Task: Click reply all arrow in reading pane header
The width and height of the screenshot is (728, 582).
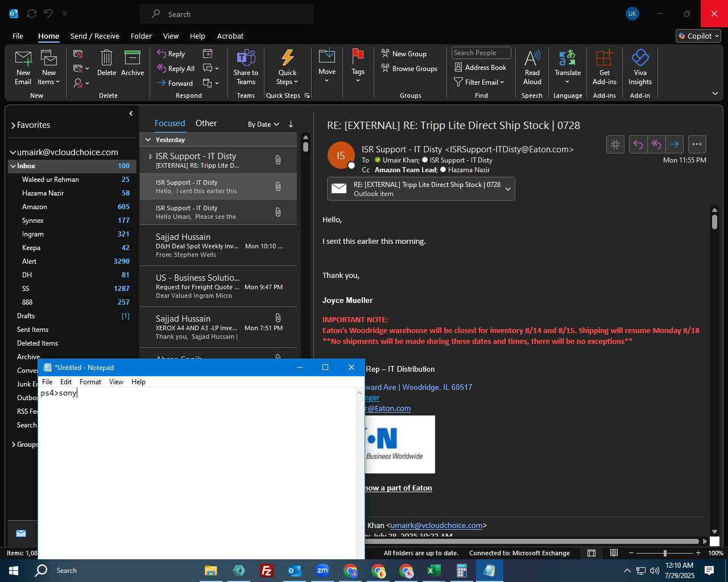Action: tap(656, 144)
